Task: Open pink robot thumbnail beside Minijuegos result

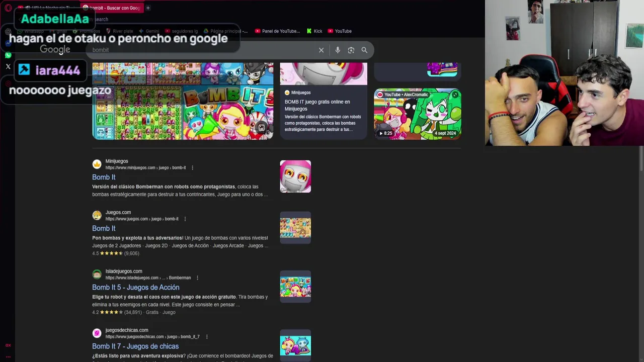Action: pyautogui.click(x=295, y=176)
